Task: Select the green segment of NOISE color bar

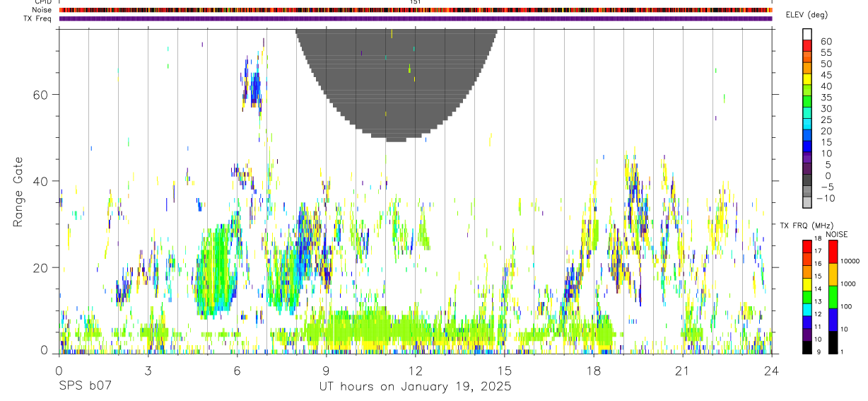Action: [833, 297]
